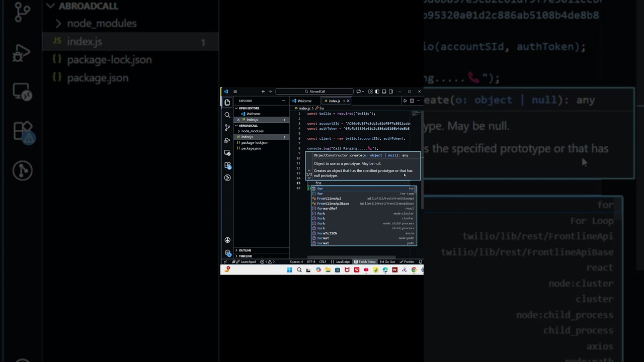Close index.js in Open Editors list
The height and width of the screenshot is (362, 644).
coord(238,120)
